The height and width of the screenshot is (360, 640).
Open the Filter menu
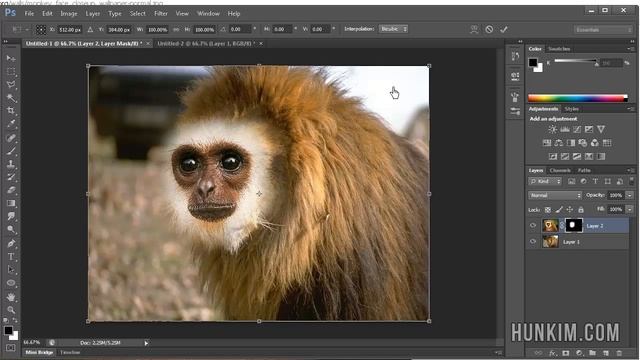161,13
